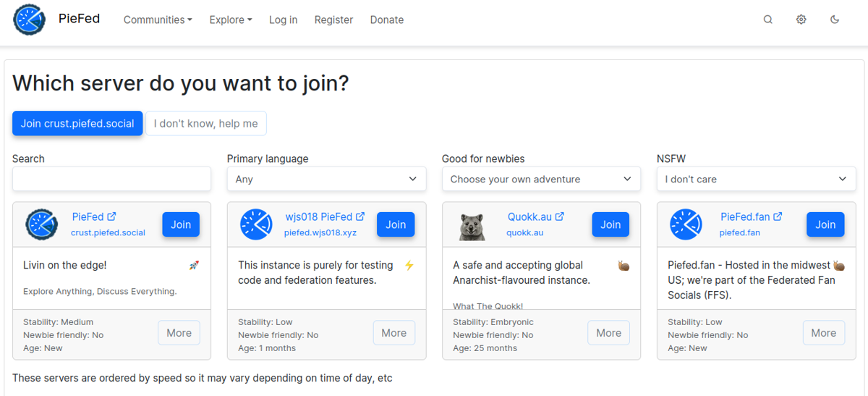The height and width of the screenshot is (396, 868).
Task: Open the settings gear icon
Action: coord(801,20)
